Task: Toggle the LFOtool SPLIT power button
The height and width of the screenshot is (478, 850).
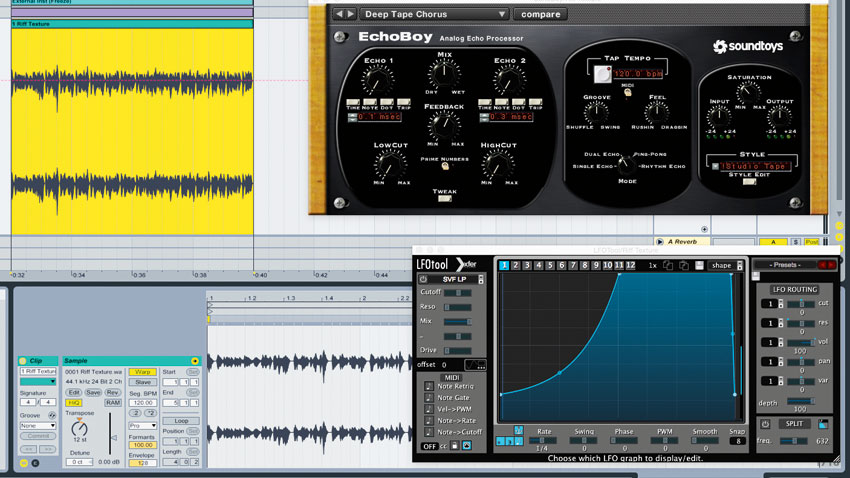Action: (765, 424)
